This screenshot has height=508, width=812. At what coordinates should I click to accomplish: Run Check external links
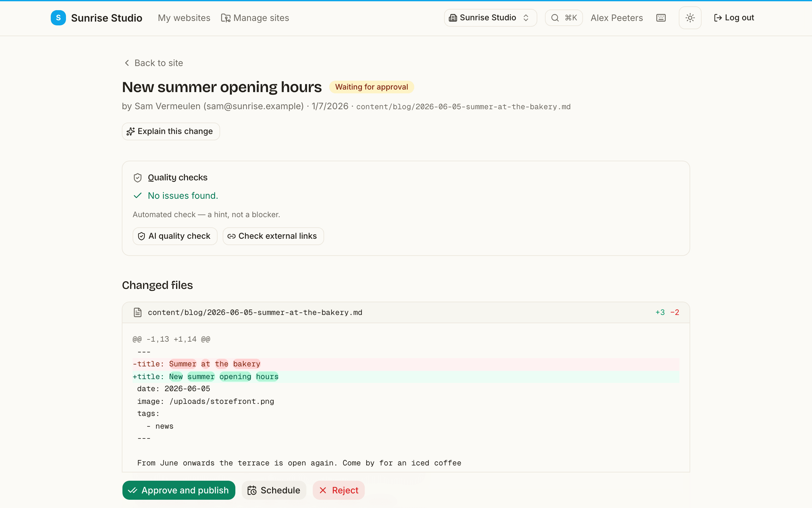[x=273, y=236]
